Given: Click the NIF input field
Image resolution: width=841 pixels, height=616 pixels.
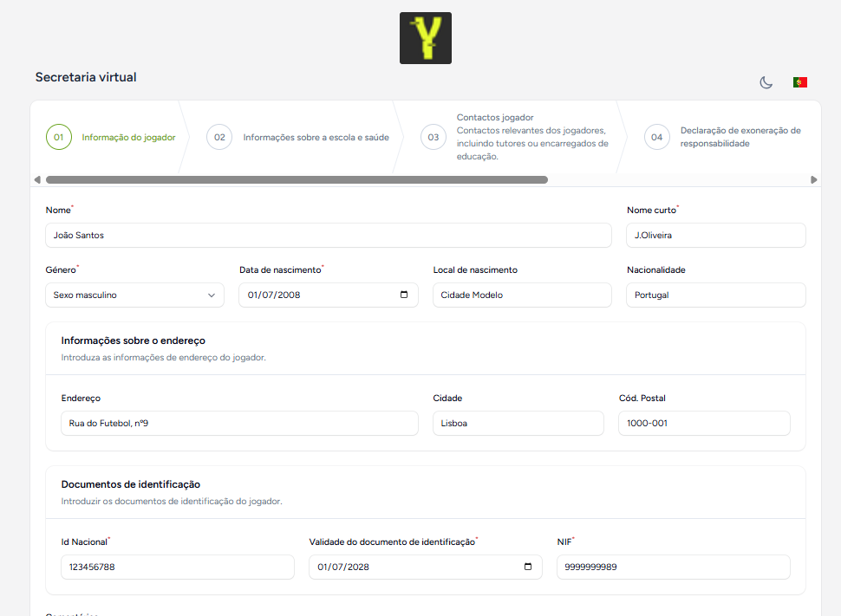Looking at the screenshot, I should click(x=674, y=567).
